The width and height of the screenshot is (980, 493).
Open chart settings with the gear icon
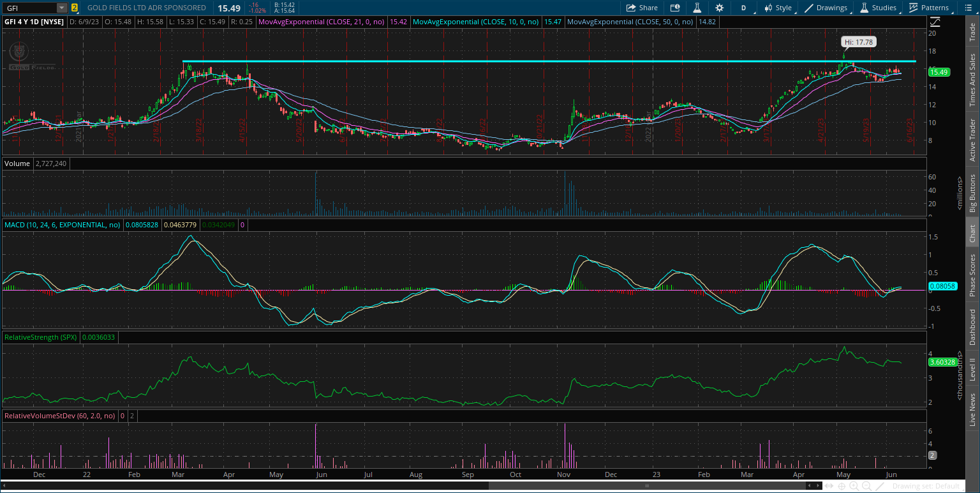720,8
